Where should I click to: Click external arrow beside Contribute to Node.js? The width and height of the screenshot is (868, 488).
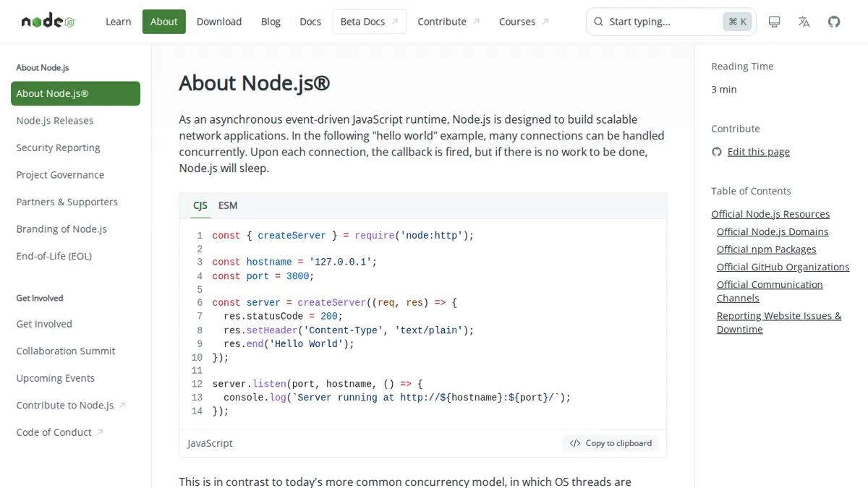(122, 406)
